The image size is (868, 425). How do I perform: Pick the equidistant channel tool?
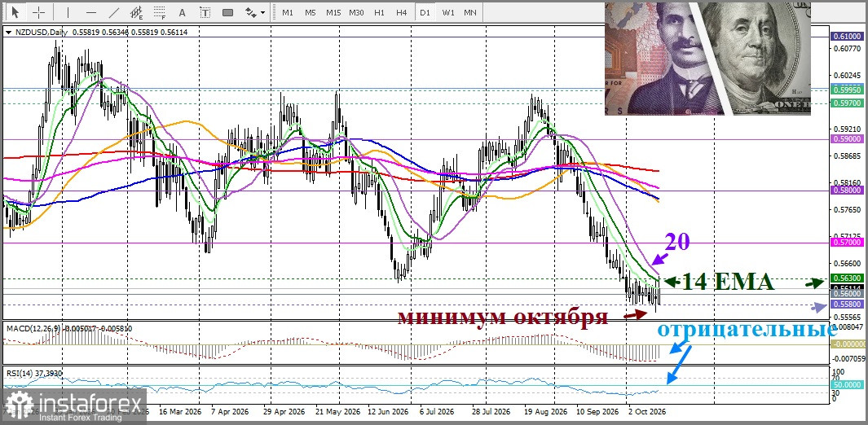(x=137, y=11)
